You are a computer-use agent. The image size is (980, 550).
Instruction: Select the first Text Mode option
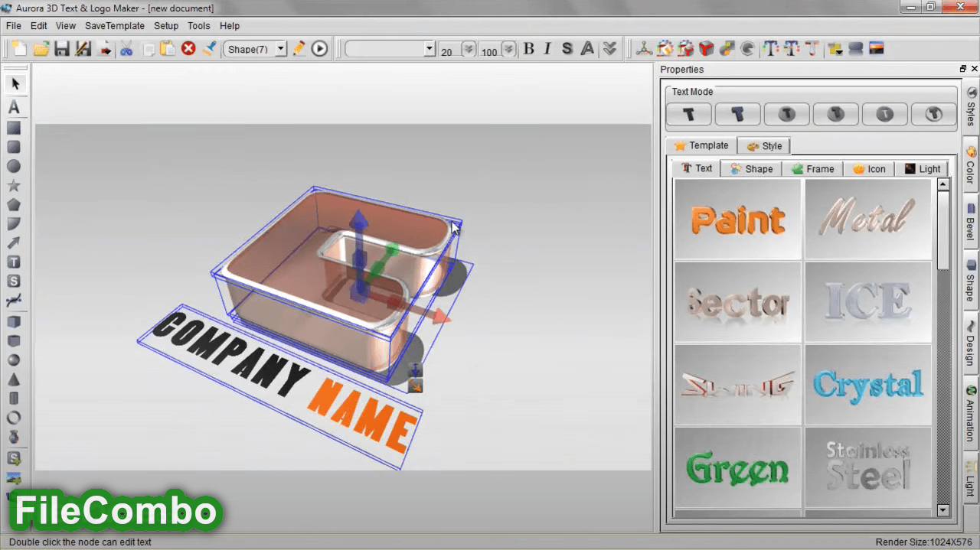(x=688, y=113)
